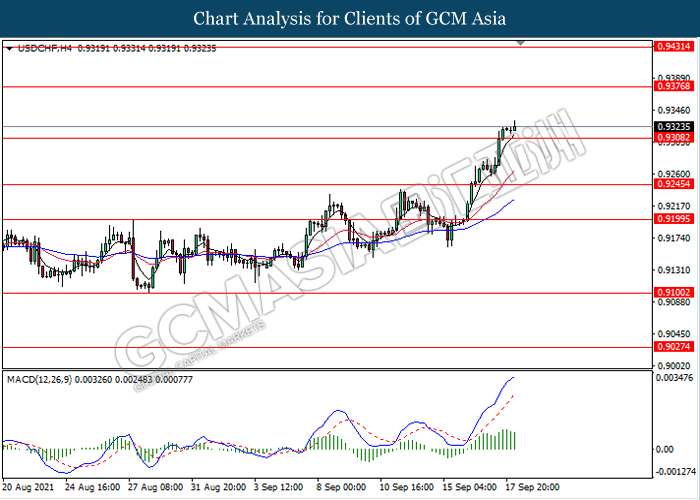The image size is (700, 500).
Task: Click the 27 Aug 08:00 time label
Action: point(155,487)
